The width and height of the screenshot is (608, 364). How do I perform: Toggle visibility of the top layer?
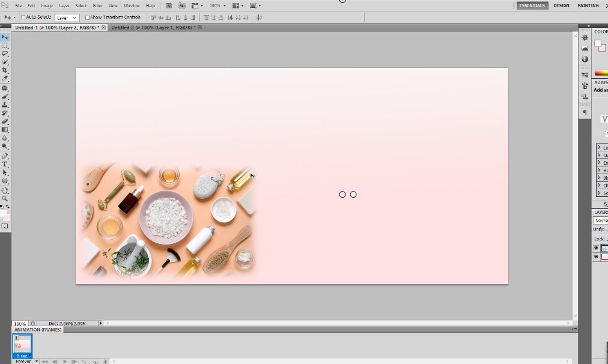596,248
